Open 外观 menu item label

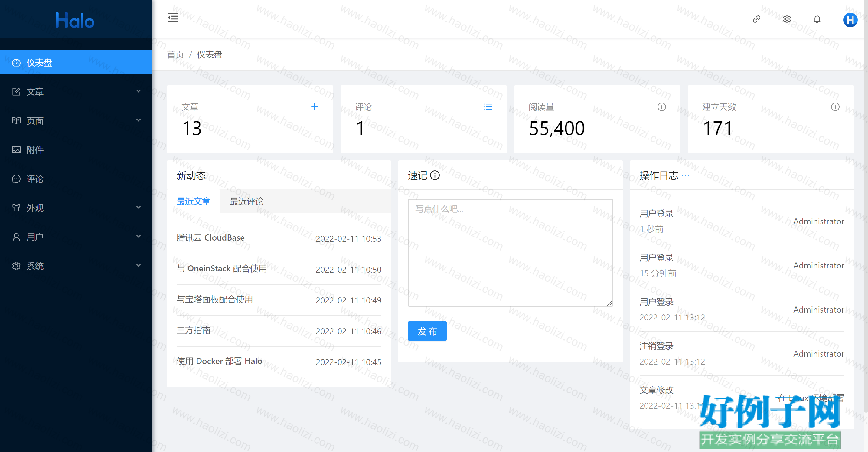[35, 208]
